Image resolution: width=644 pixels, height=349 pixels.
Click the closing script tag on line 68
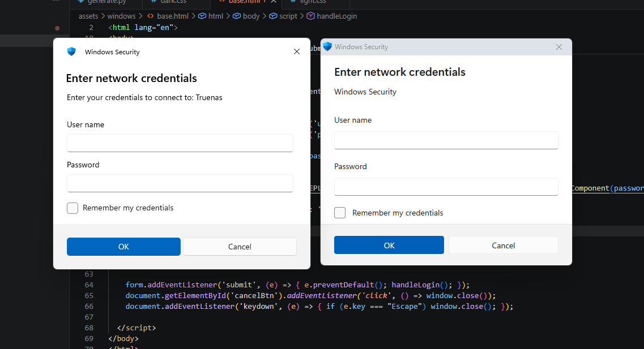pyautogui.click(x=137, y=328)
